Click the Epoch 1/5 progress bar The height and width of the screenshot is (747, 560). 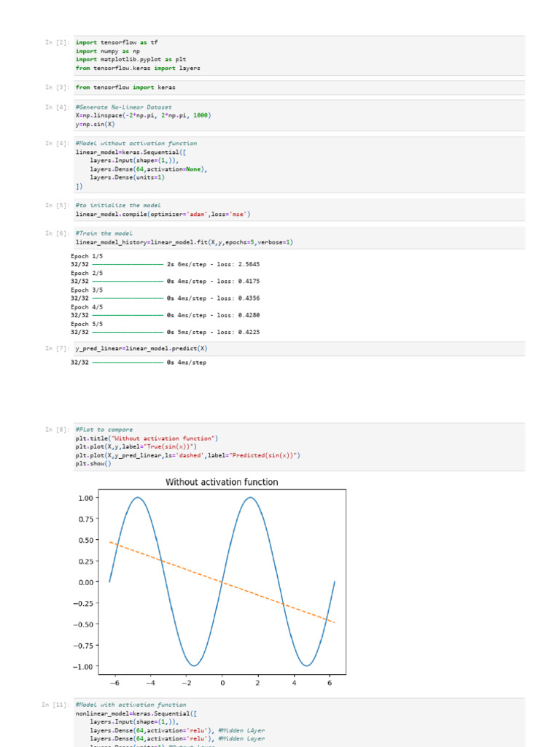pyautogui.click(x=128, y=264)
